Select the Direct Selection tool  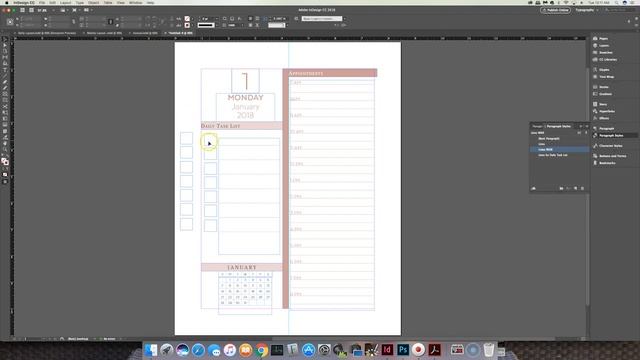(x=5, y=45)
